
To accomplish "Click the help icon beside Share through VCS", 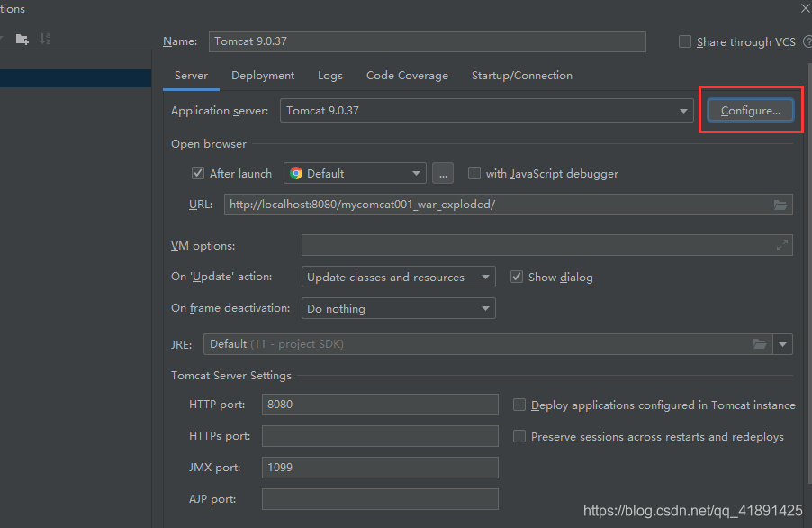I will point(807,41).
